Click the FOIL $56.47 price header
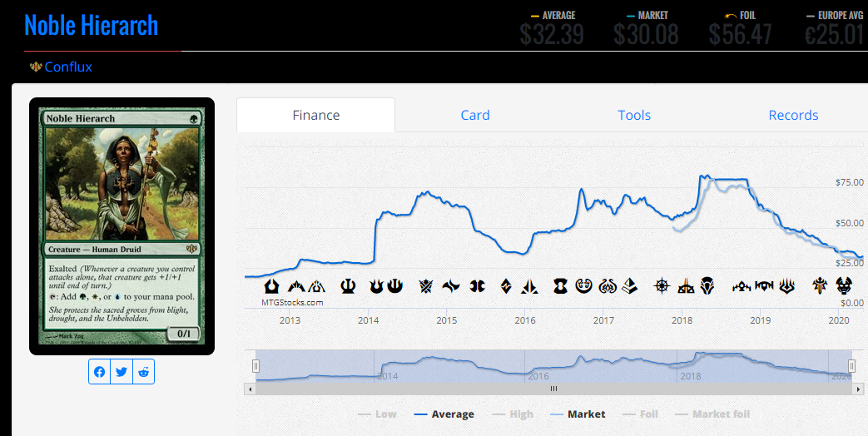Screen dimensions: 868x436 [x=740, y=27]
